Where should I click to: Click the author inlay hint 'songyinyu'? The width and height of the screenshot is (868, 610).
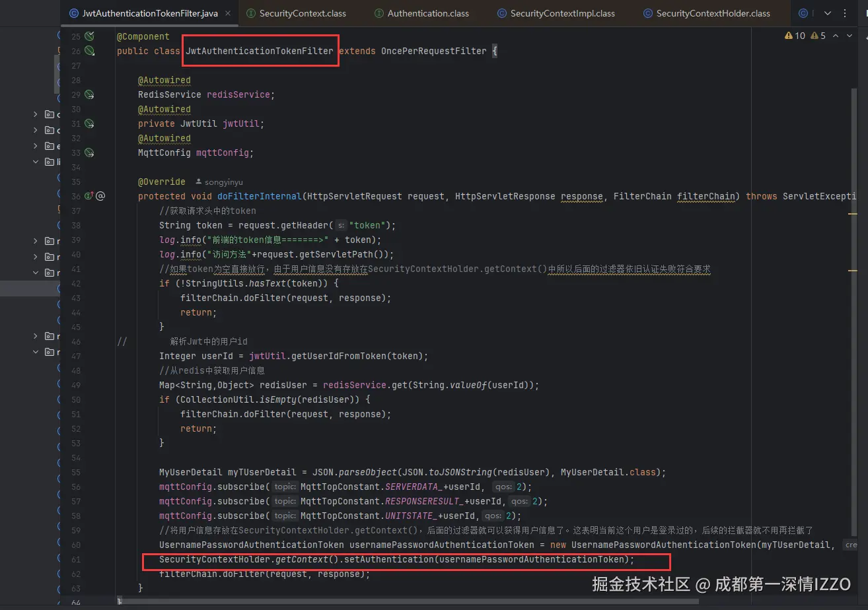click(219, 182)
